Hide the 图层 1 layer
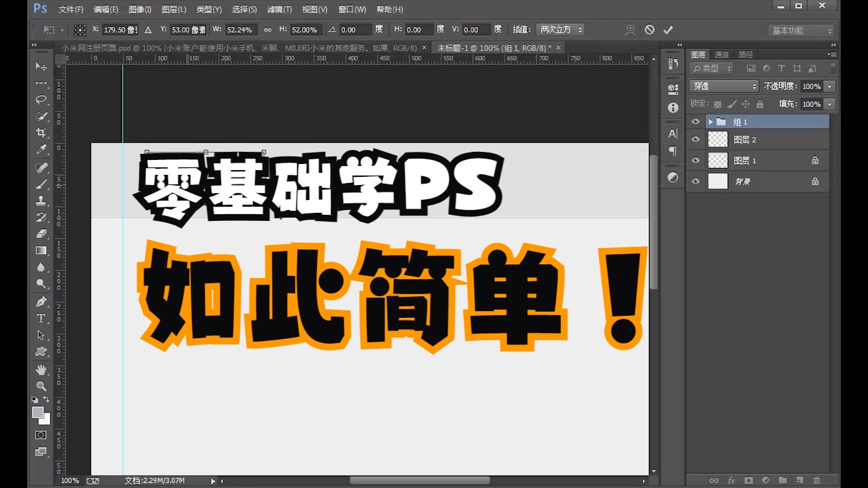The image size is (868, 488). coord(695,161)
